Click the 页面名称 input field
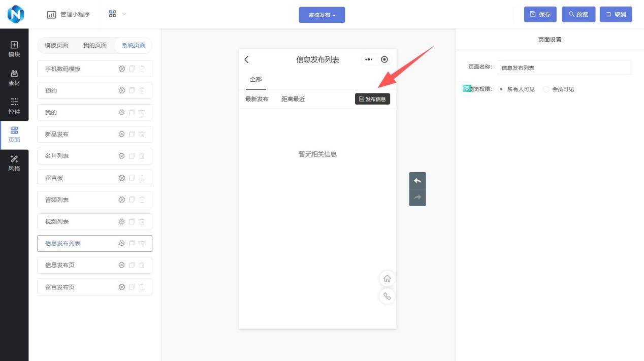Viewport: 644px width, 361px height. [564, 68]
